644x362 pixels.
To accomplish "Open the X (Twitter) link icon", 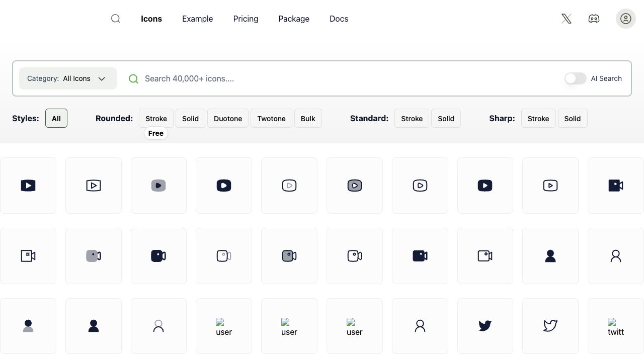I will 567,19.
